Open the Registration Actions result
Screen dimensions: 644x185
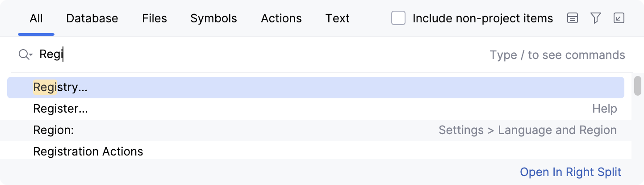88,152
